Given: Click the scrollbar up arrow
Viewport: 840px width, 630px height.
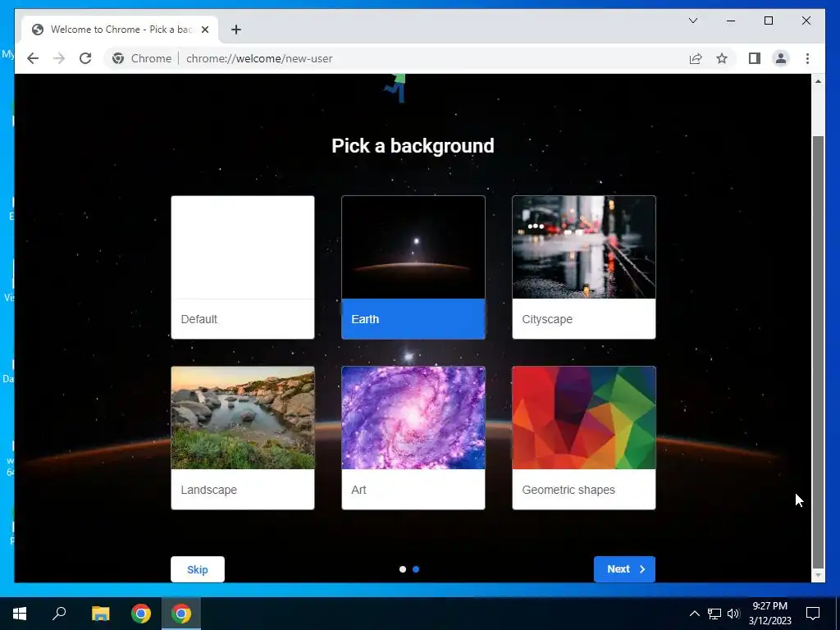Looking at the screenshot, I should [x=818, y=81].
